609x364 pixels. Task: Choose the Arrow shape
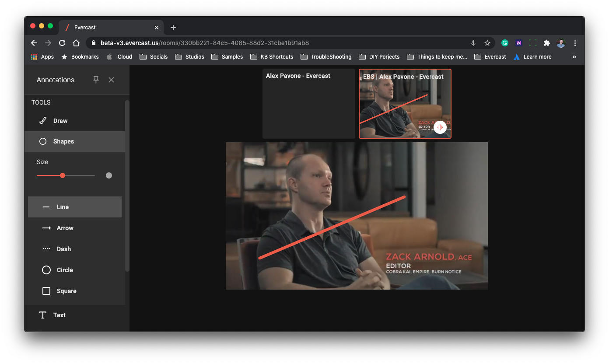pyautogui.click(x=75, y=228)
